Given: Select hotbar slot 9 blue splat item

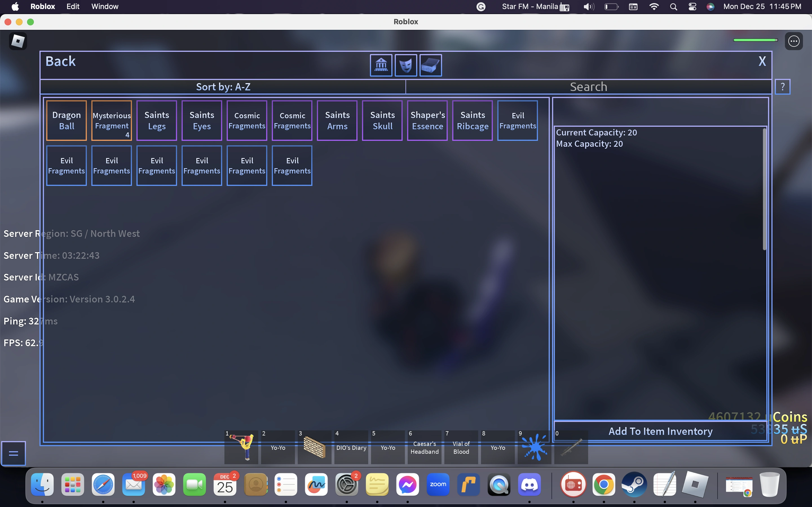Looking at the screenshot, I should pos(534,447).
